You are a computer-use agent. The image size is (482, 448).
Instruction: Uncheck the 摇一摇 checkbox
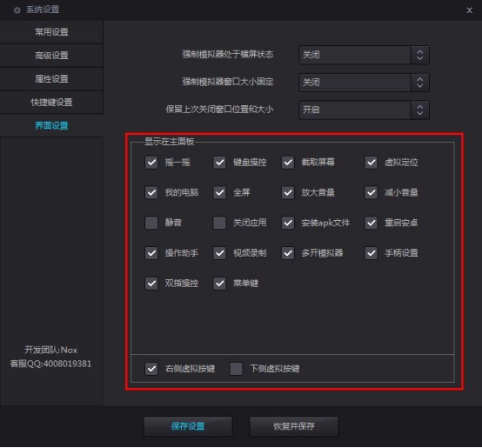point(151,163)
